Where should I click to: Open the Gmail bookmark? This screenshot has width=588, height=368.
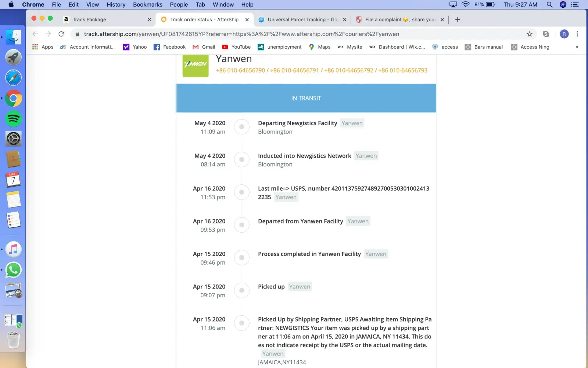(x=204, y=47)
